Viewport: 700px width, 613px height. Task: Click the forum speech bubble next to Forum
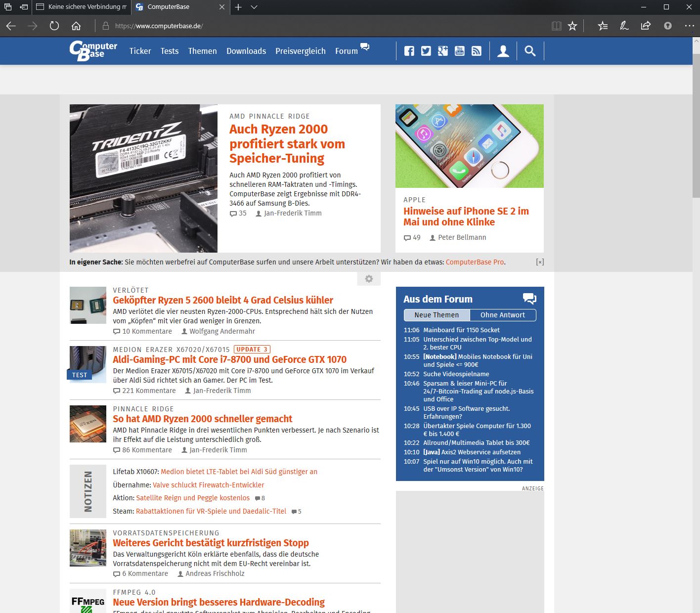click(x=365, y=47)
